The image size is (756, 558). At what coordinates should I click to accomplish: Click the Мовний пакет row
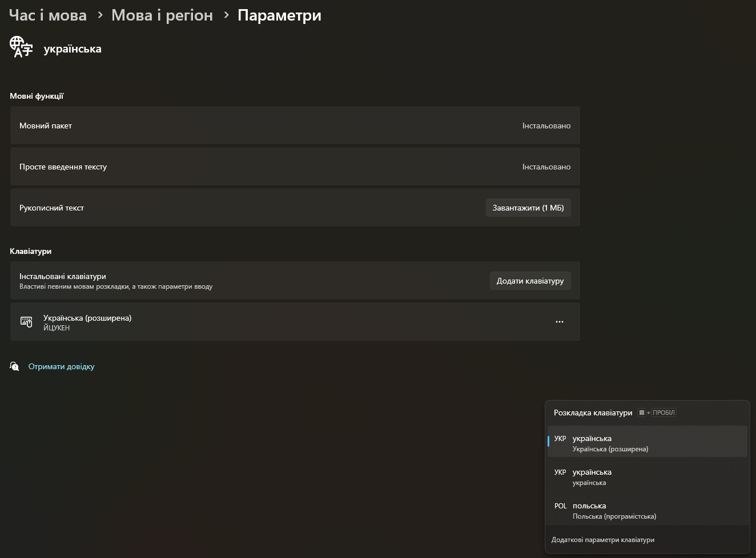pos(295,125)
